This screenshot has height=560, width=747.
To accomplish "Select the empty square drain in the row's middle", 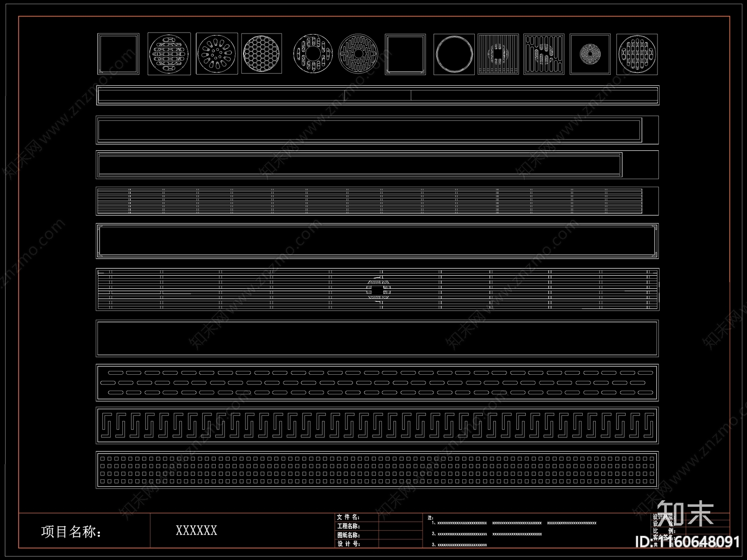I will (x=405, y=54).
